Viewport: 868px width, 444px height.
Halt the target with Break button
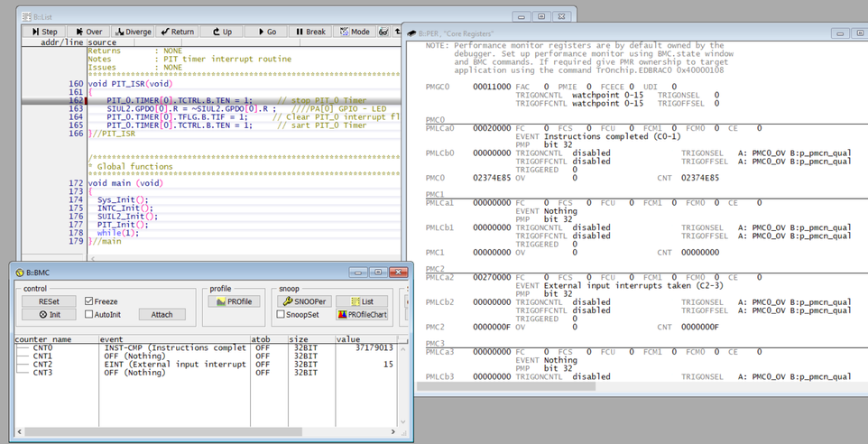310,32
